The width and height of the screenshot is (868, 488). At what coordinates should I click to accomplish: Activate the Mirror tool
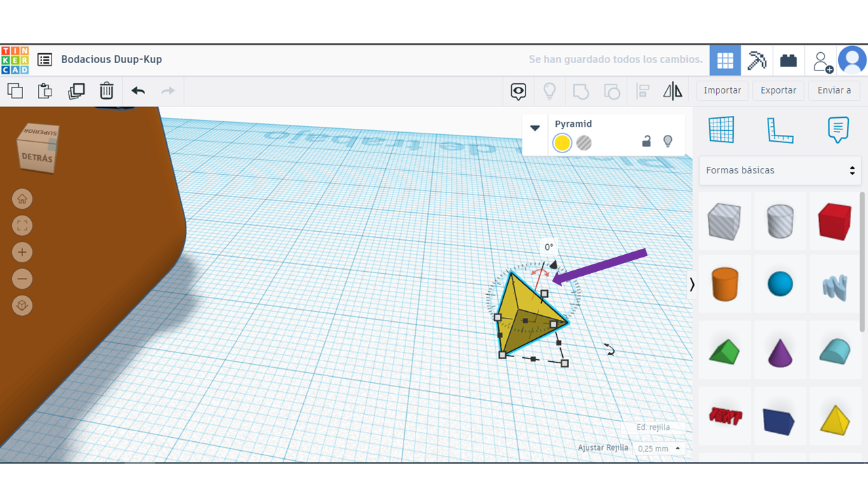point(673,91)
